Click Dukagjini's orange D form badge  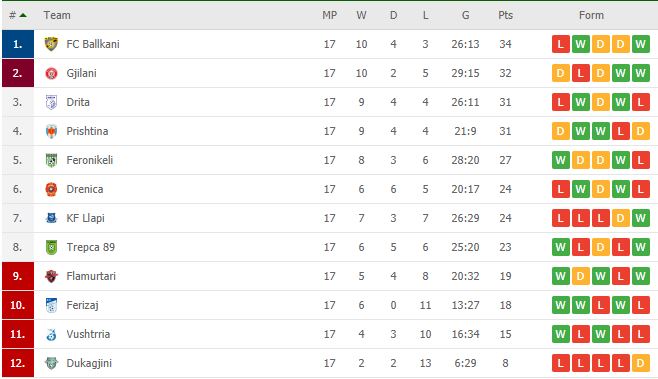[640, 363]
